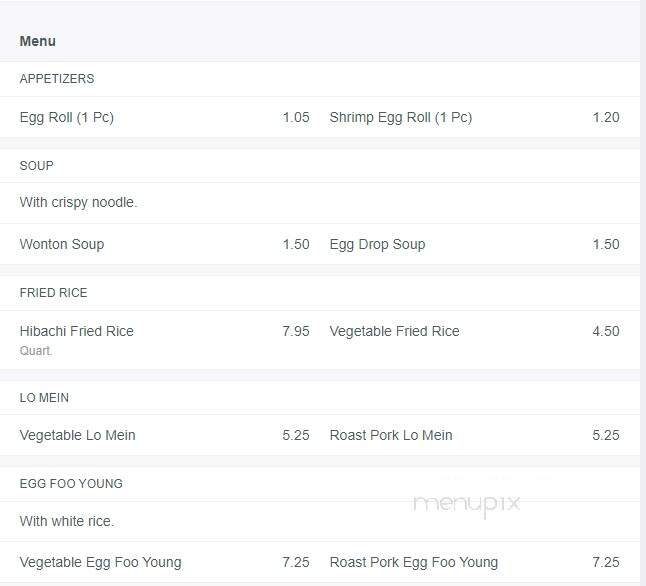Click the Menu heading
This screenshot has height=586, width=646.
37,41
